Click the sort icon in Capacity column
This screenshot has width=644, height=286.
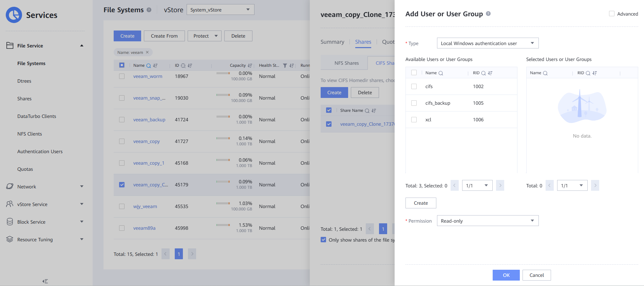point(250,66)
